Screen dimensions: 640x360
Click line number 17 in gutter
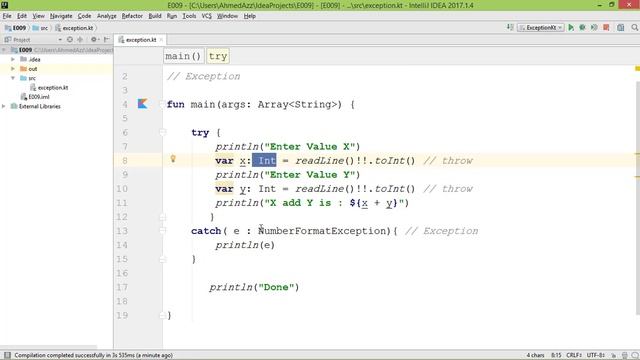pyautogui.click(x=122, y=287)
